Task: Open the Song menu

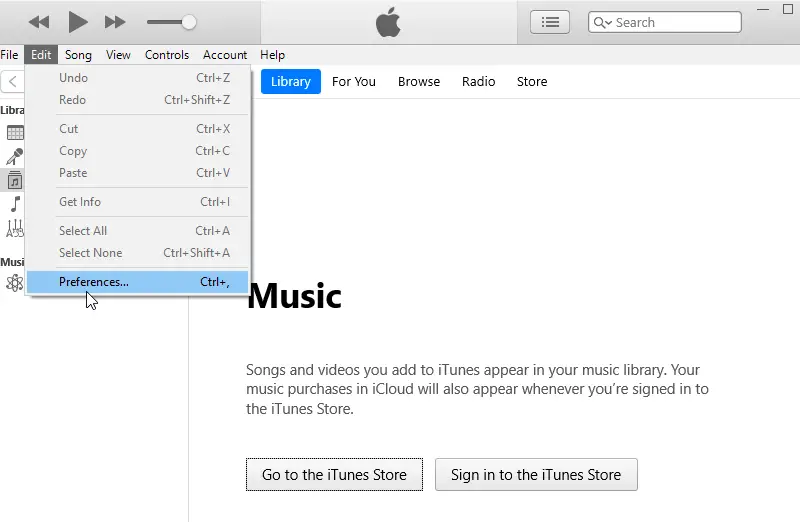Action: (x=78, y=55)
